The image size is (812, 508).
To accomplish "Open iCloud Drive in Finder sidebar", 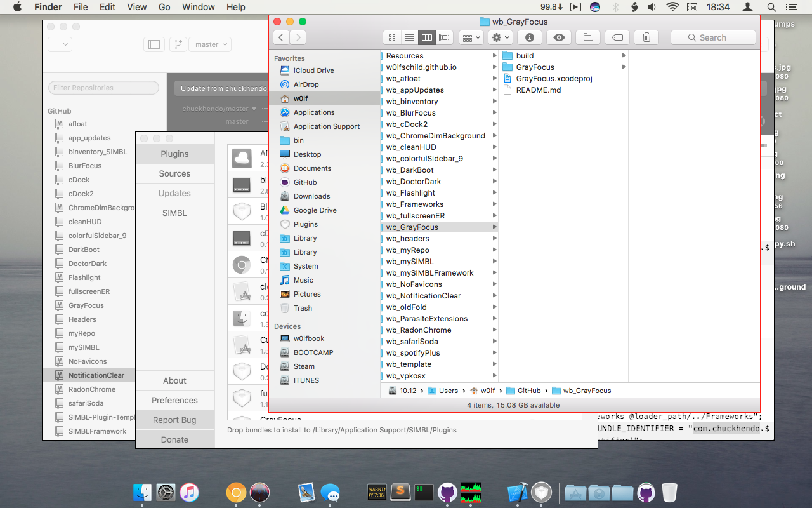I will pyautogui.click(x=313, y=70).
